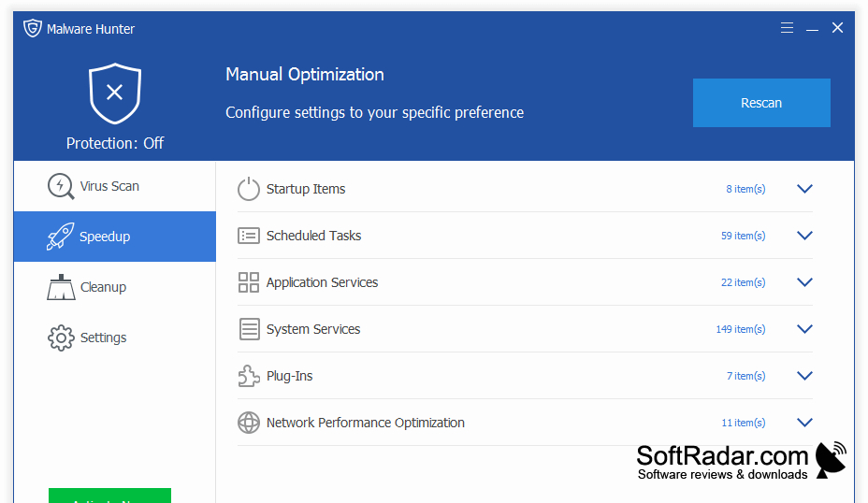Open the Virus Scan tab
This screenshot has height=503, width=868.
[x=115, y=186]
